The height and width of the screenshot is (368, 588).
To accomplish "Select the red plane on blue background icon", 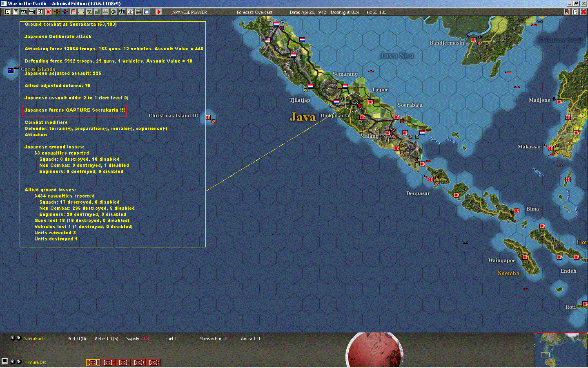I will [x=65, y=12].
